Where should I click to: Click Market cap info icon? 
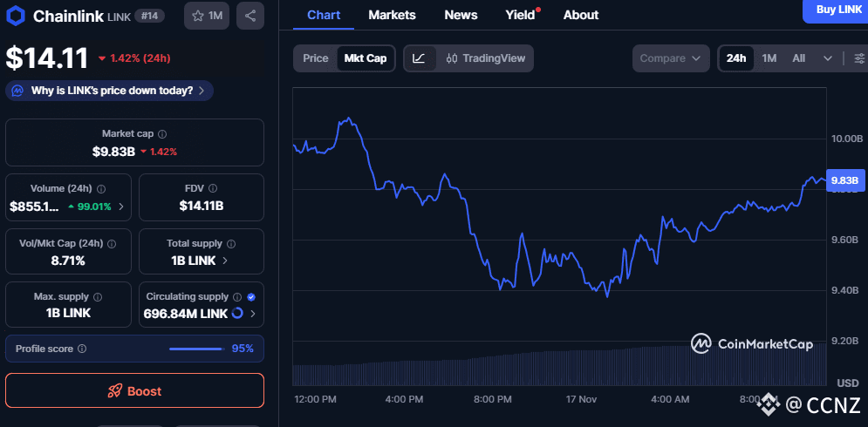click(163, 134)
